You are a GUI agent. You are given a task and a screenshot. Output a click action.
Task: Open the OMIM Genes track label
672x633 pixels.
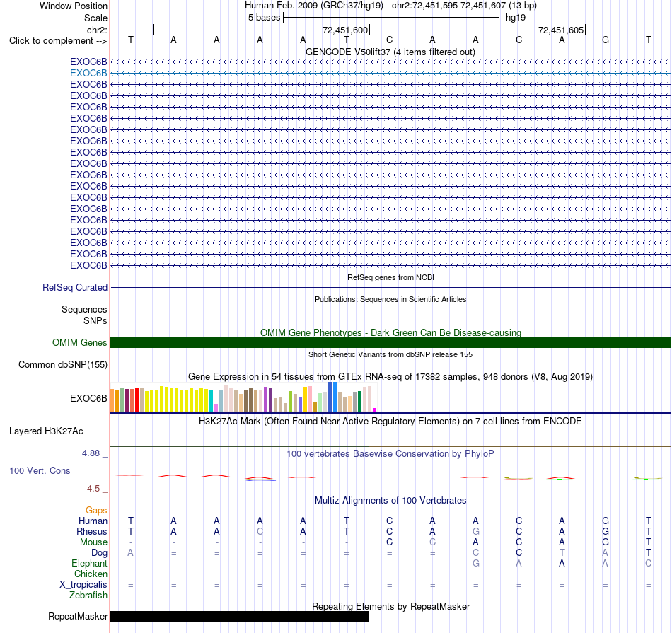[x=79, y=343]
